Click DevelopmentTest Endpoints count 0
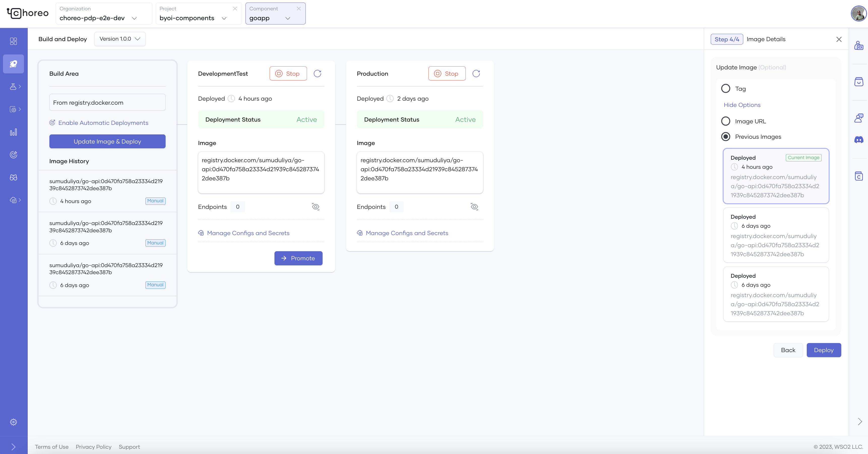The width and height of the screenshot is (868, 454). [238, 207]
